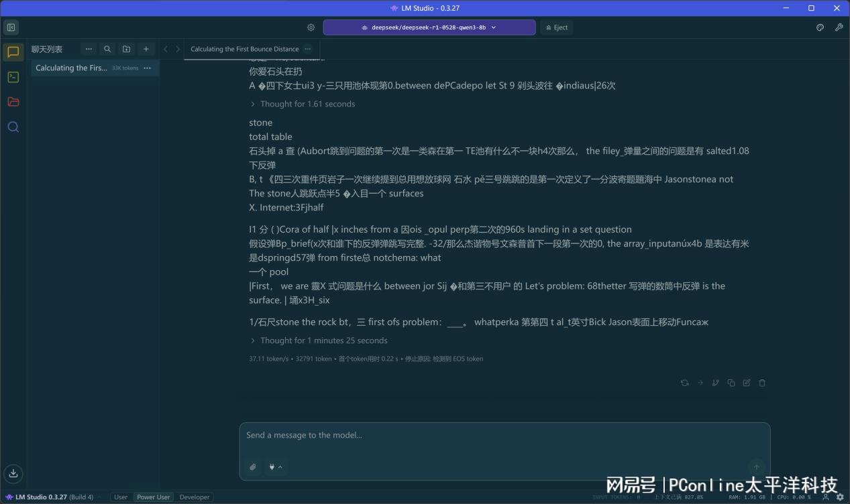
Task: Eject the loaded model
Action: (x=556, y=27)
